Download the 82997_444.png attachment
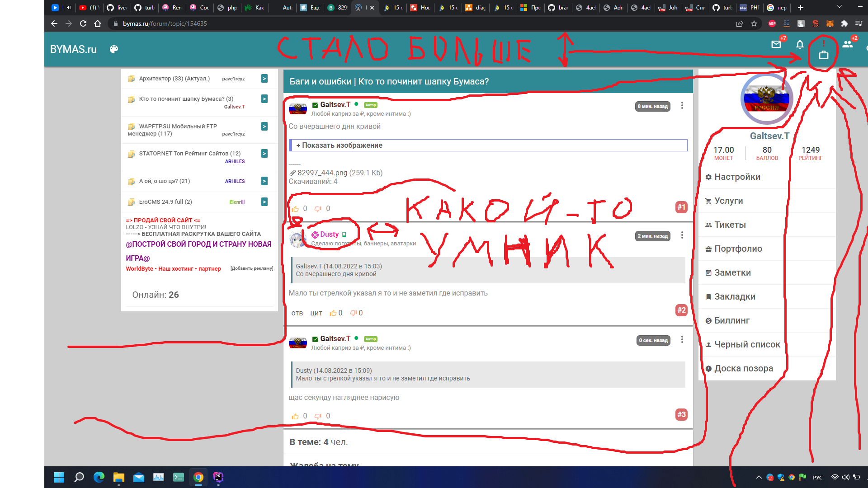 point(322,173)
